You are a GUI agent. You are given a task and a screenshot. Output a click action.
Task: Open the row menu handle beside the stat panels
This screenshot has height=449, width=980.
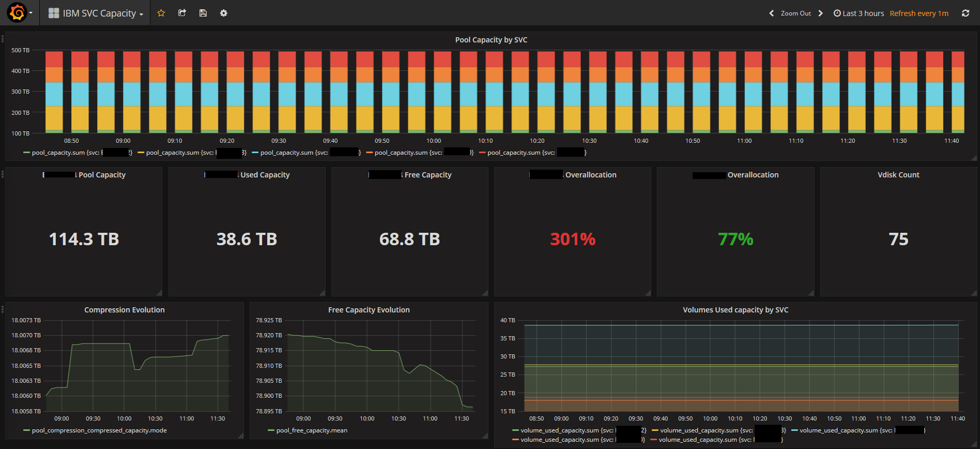[3, 174]
